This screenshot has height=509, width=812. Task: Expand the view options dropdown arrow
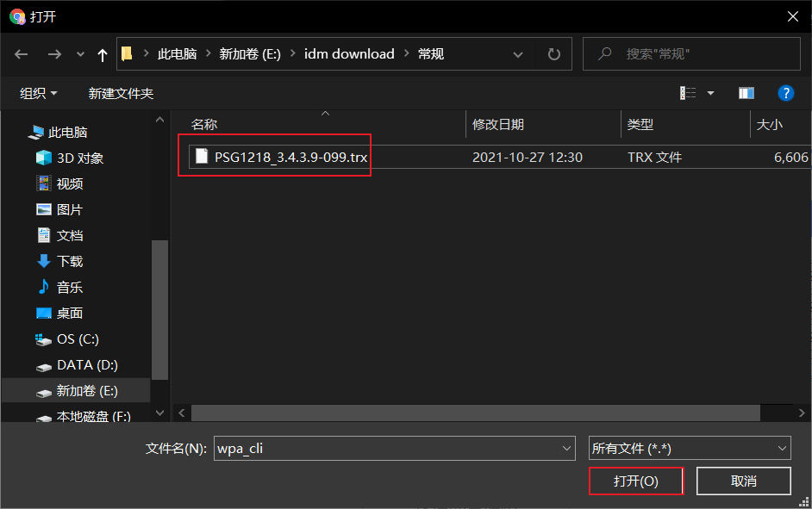711,93
